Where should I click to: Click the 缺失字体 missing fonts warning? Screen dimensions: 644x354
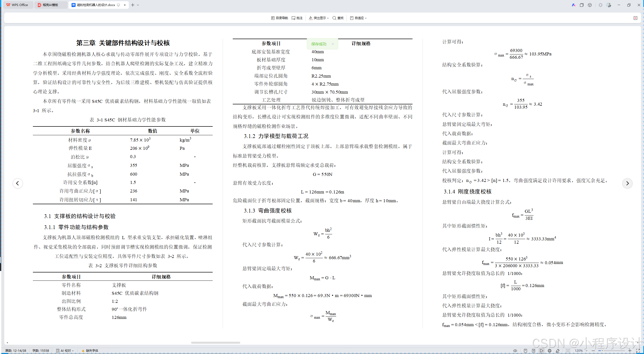(90, 350)
